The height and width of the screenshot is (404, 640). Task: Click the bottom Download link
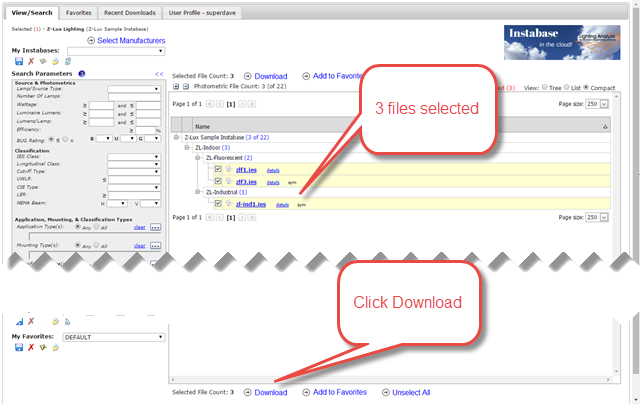tap(270, 393)
